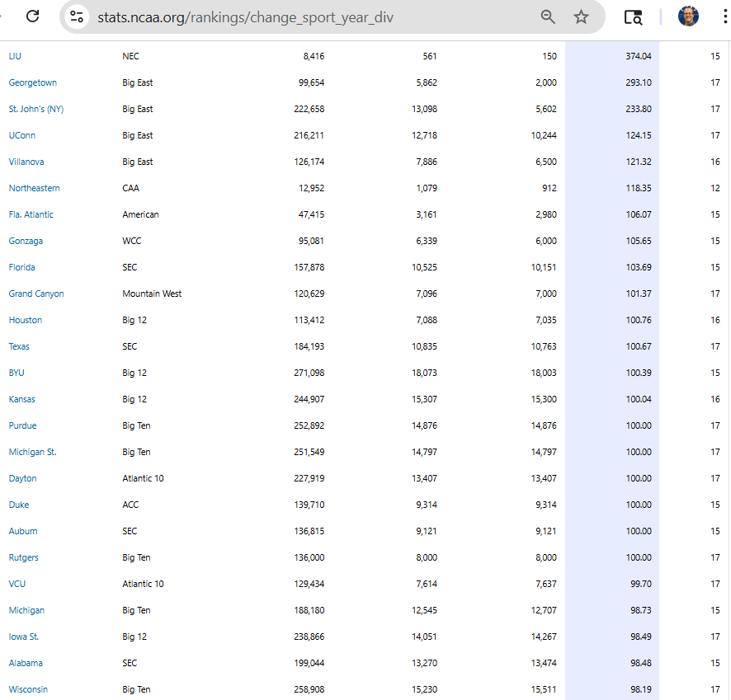Click the ACC conference cell for Duke
731x700 pixels.
coord(130,505)
